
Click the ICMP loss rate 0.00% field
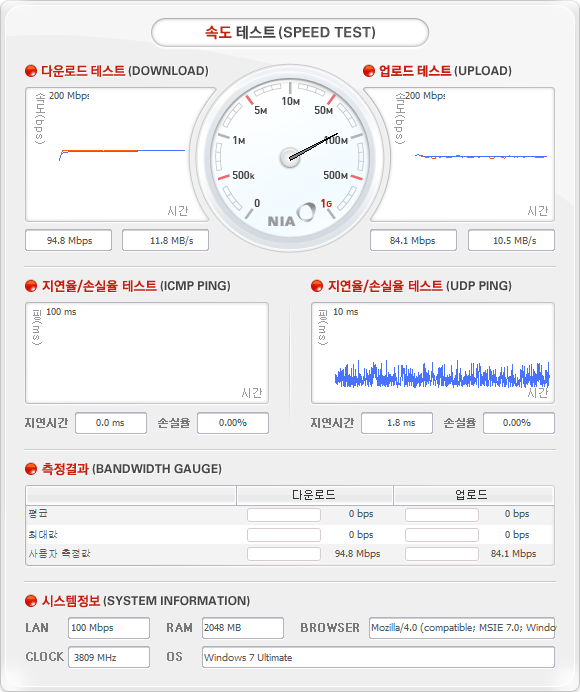click(x=233, y=423)
